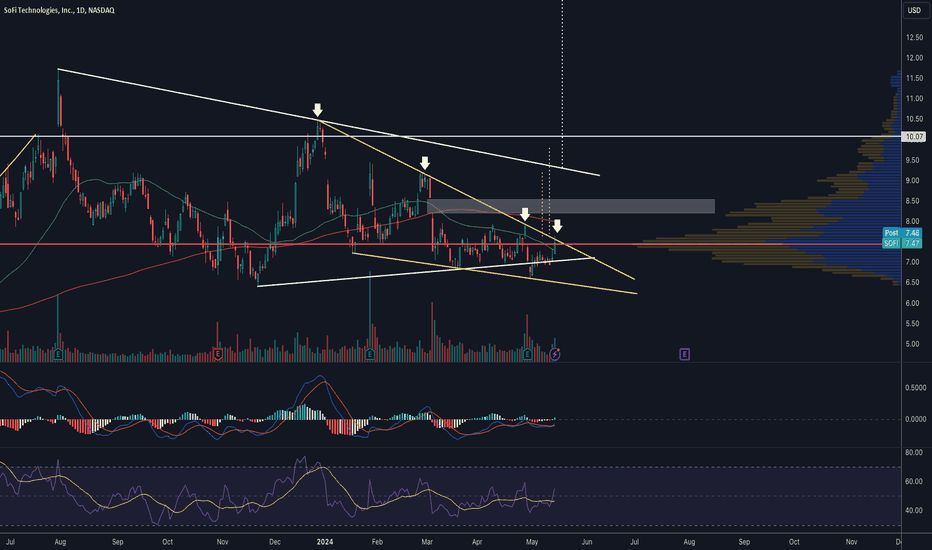Click the Post 7.46 price label

pos(902,233)
